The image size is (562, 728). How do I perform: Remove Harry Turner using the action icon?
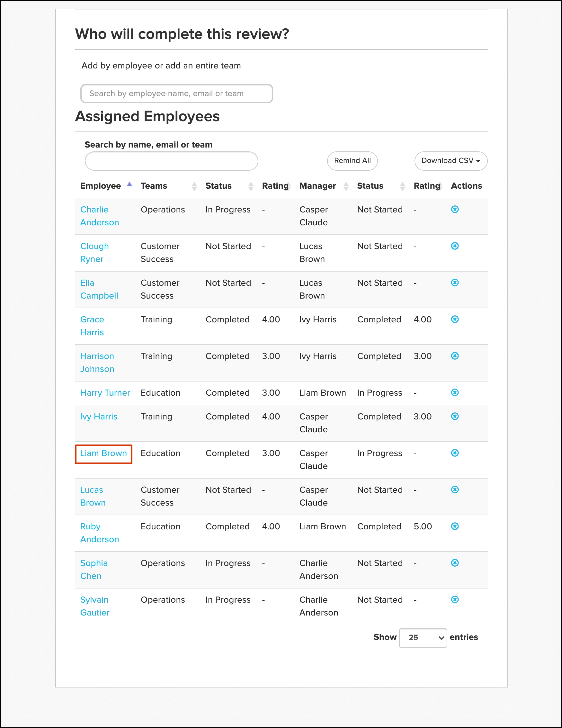pyautogui.click(x=455, y=393)
